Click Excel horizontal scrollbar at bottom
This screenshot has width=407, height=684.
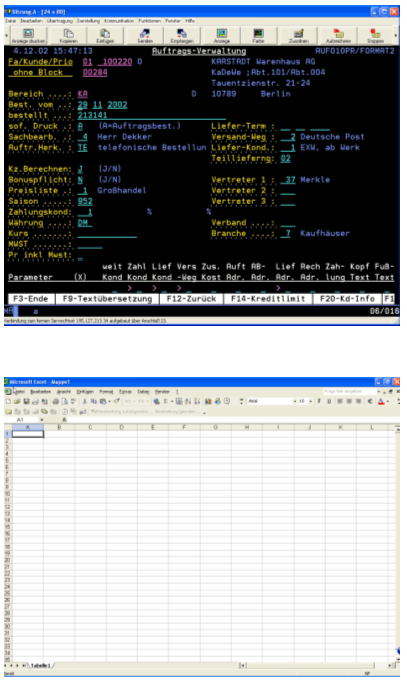[x=316, y=666]
